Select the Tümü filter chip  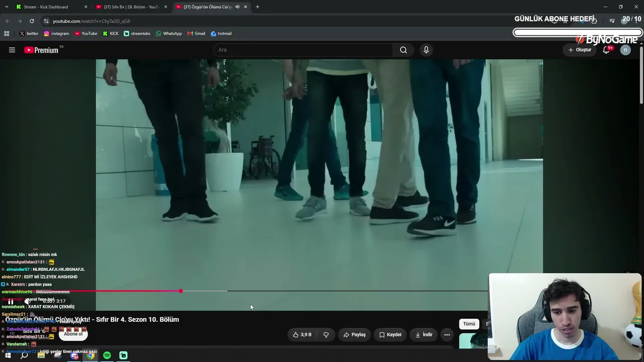click(469, 324)
